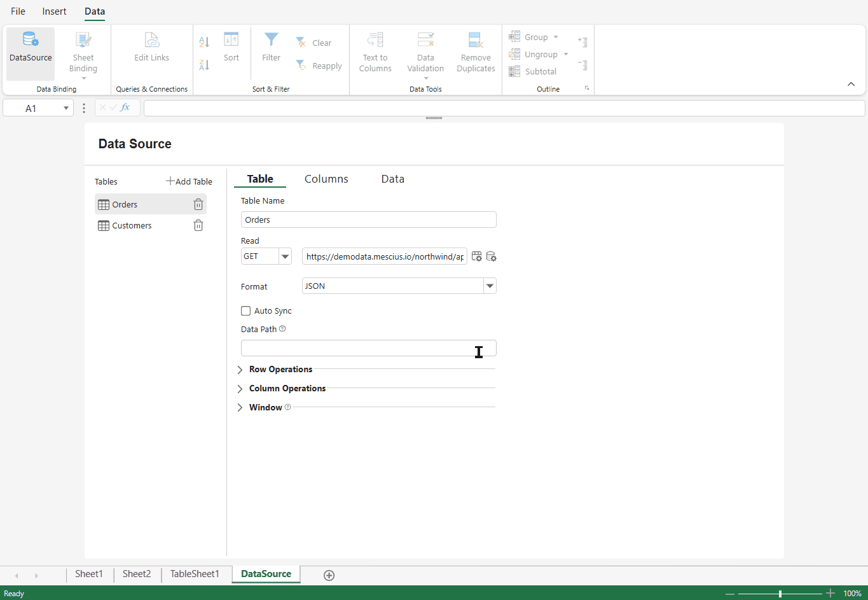Delete the Orders table

pos(198,204)
